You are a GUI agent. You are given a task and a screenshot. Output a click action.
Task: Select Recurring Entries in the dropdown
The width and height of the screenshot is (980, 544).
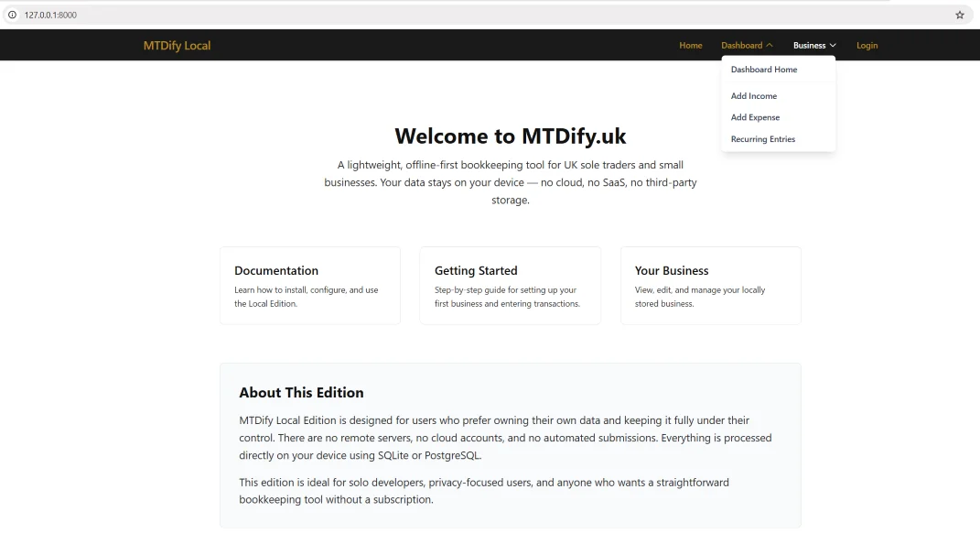pyautogui.click(x=762, y=138)
